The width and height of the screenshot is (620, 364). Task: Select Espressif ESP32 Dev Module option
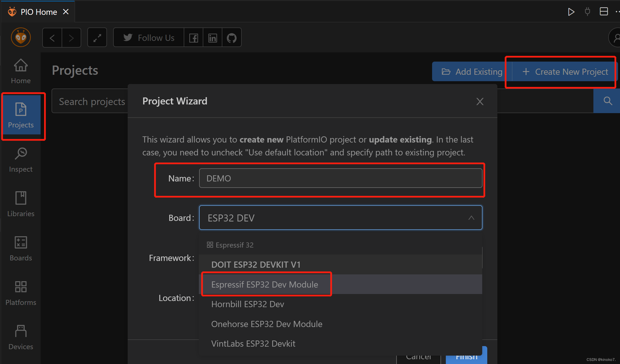265,284
